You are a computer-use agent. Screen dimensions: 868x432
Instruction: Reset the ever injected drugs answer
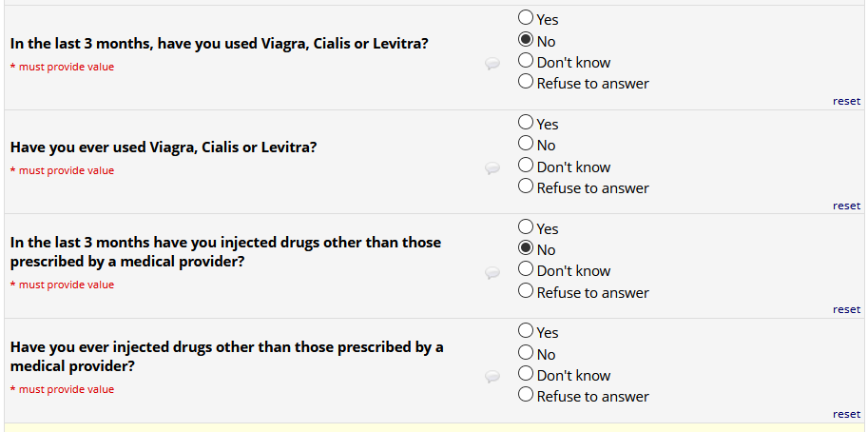pyautogui.click(x=846, y=414)
